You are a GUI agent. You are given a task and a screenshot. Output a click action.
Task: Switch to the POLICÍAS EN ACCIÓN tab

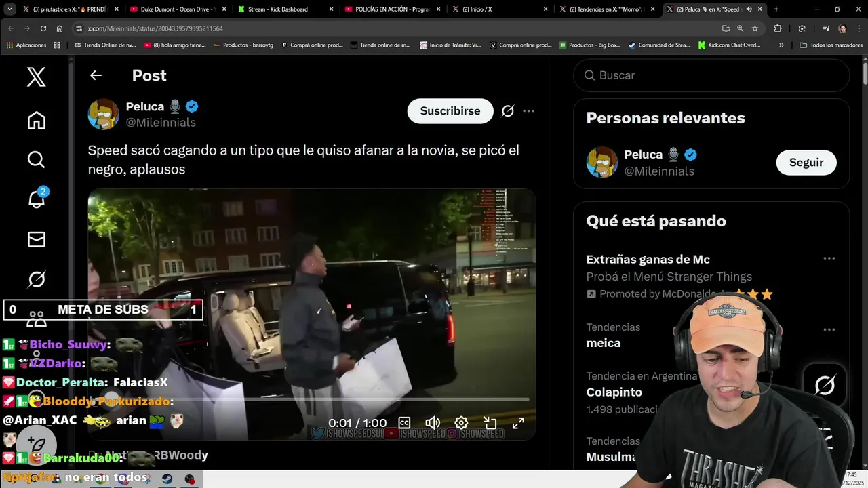coord(392,9)
